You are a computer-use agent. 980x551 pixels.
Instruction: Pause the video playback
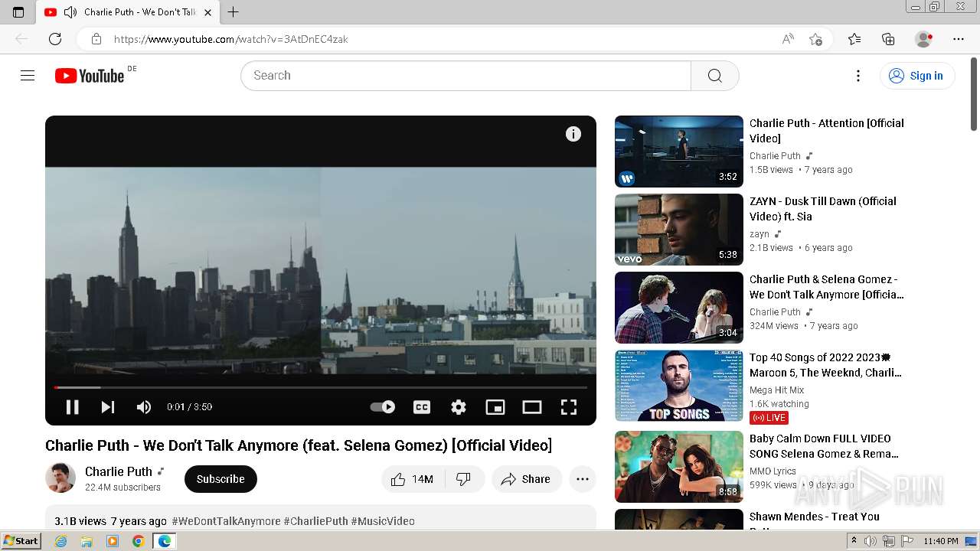72,407
